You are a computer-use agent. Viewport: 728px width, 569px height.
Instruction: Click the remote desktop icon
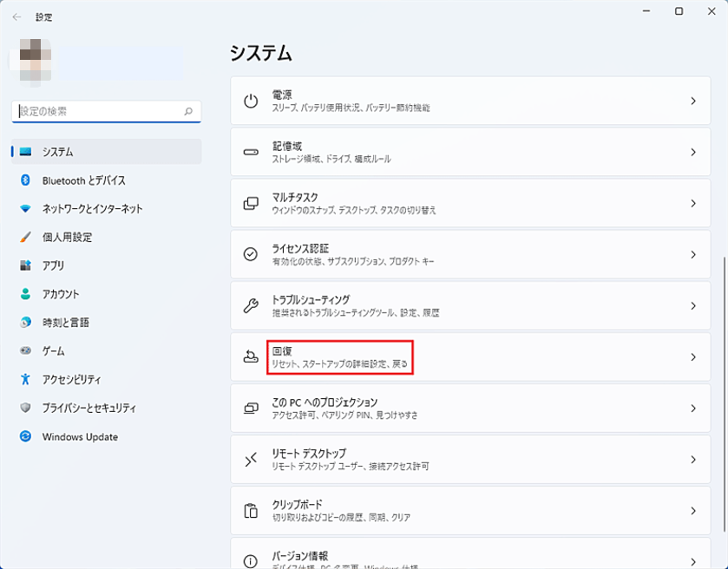pyautogui.click(x=251, y=460)
